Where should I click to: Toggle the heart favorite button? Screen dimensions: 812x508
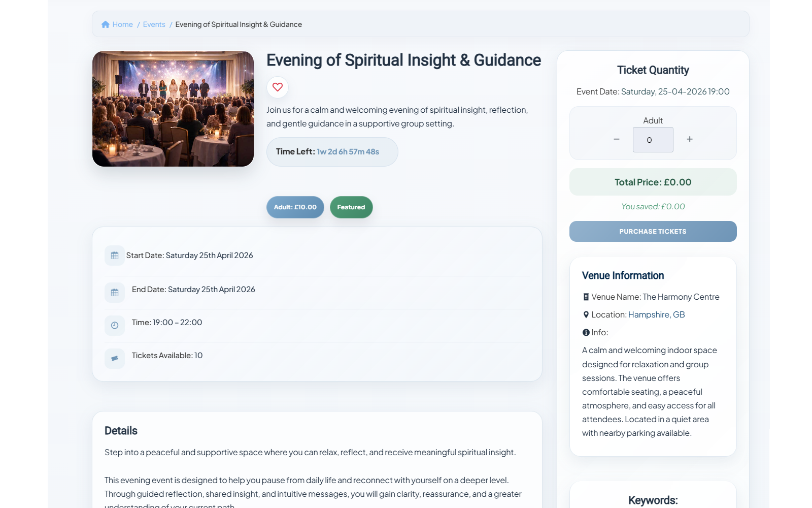pyautogui.click(x=278, y=87)
